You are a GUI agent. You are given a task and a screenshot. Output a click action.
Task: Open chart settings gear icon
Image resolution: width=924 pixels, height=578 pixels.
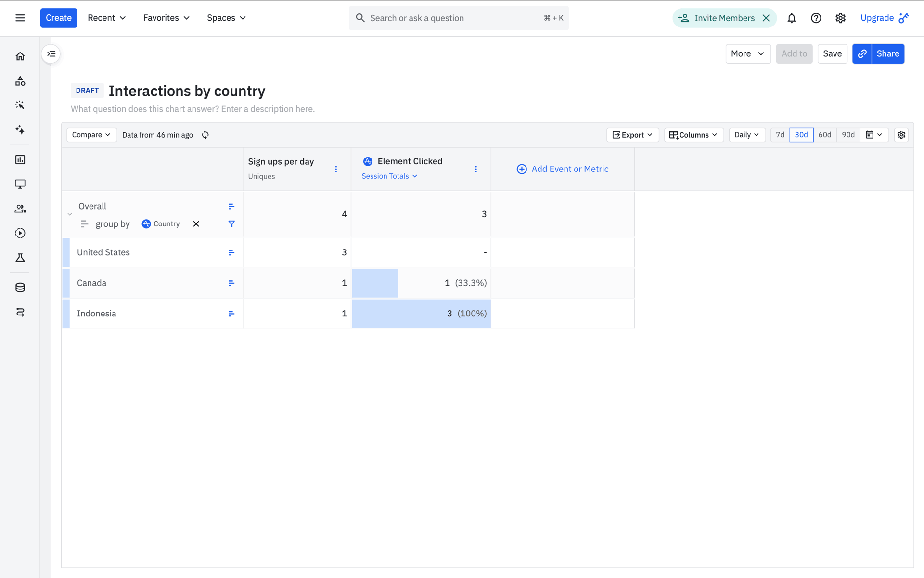point(901,135)
